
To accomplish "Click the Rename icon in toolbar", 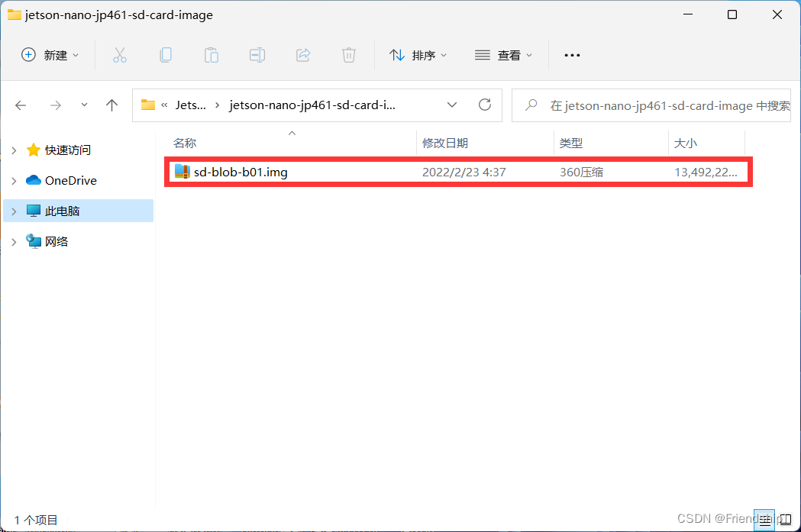I will pyautogui.click(x=257, y=55).
